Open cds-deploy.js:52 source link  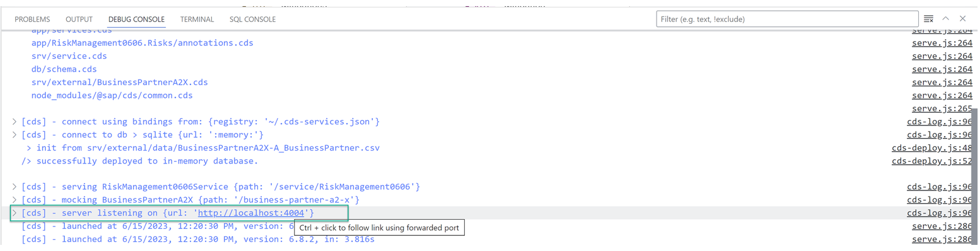(x=932, y=161)
